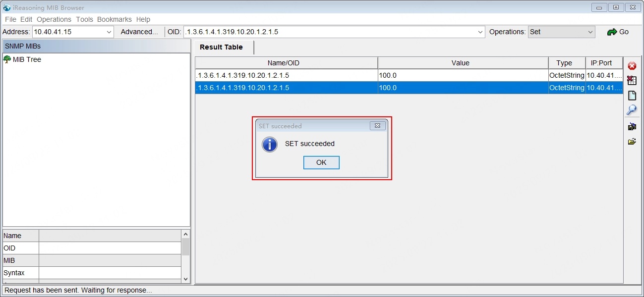The image size is (644, 297).
Task: Close the SET succeeded dialog with X
Action: (x=377, y=126)
